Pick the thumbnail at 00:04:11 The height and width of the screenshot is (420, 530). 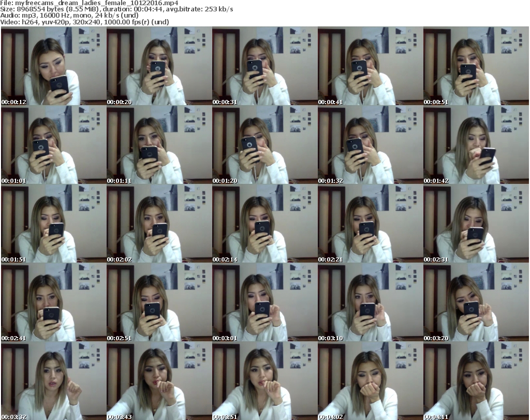coord(476,381)
